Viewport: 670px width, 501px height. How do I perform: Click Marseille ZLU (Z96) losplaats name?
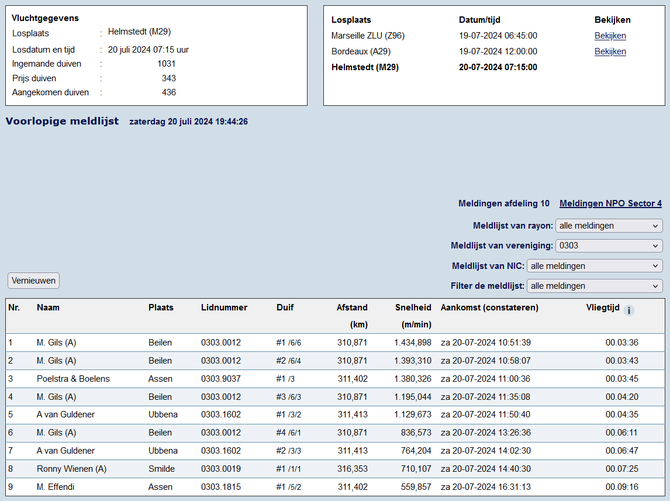[x=368, y=36]
